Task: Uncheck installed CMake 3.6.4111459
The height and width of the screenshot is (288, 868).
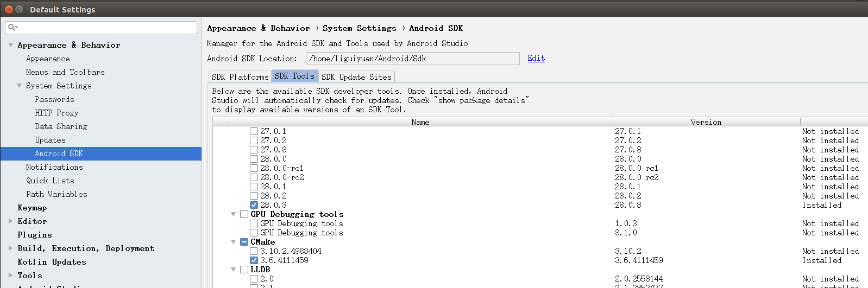Action: coord(254,260)
